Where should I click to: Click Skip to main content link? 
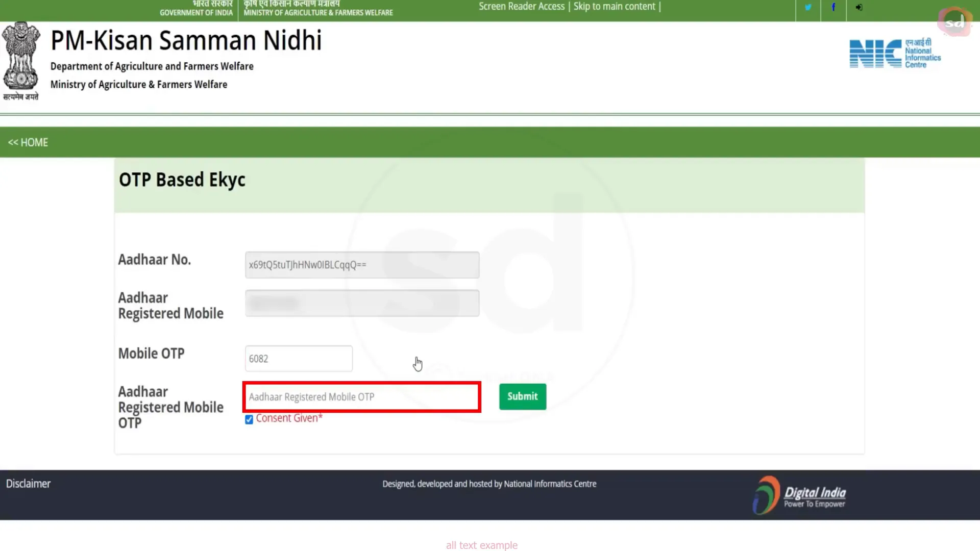(614, 7)
